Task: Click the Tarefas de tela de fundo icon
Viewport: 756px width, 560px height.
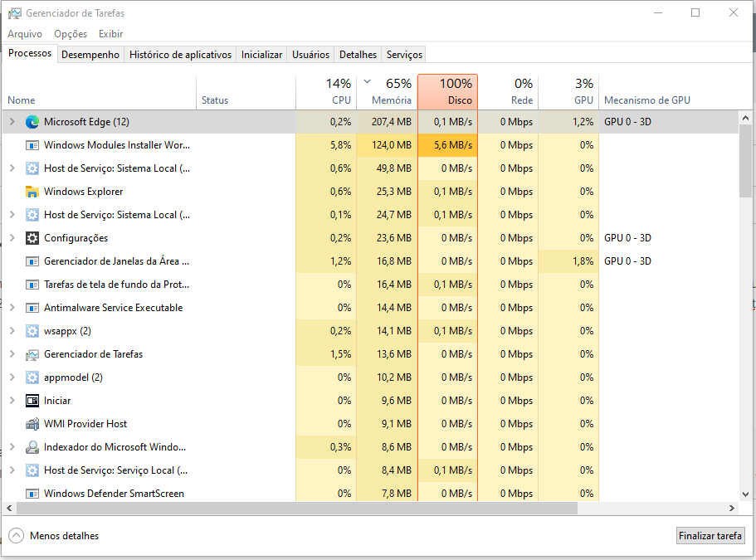Action: point(32,285)
